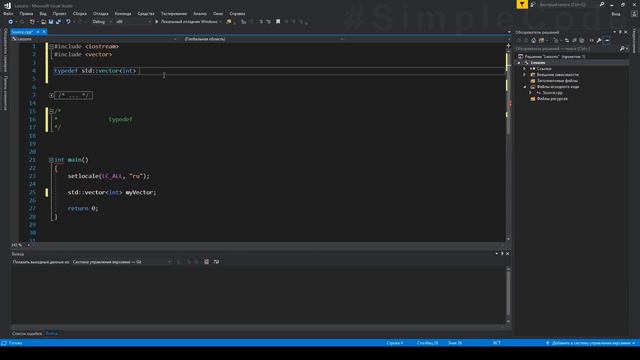This screenshot has width=640, height=360.
Task: Click the bookmark toolbar icon
Action: tap(278, 22)
